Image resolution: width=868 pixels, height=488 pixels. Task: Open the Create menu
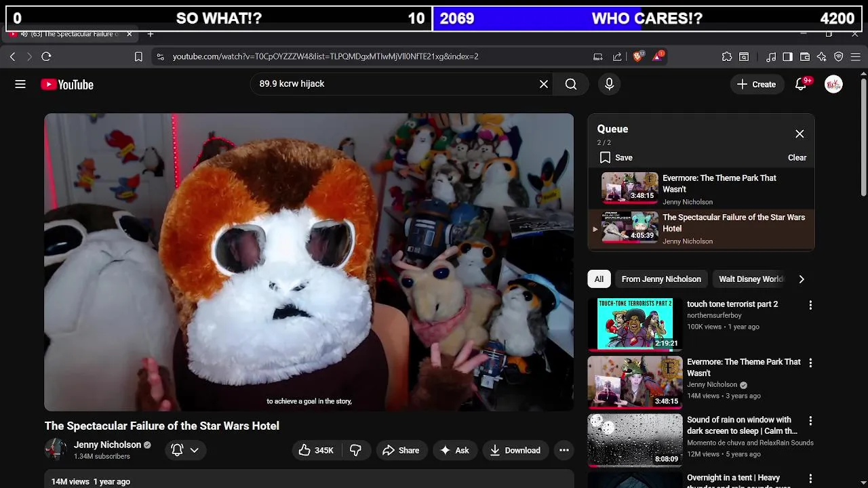coord(756,85)
